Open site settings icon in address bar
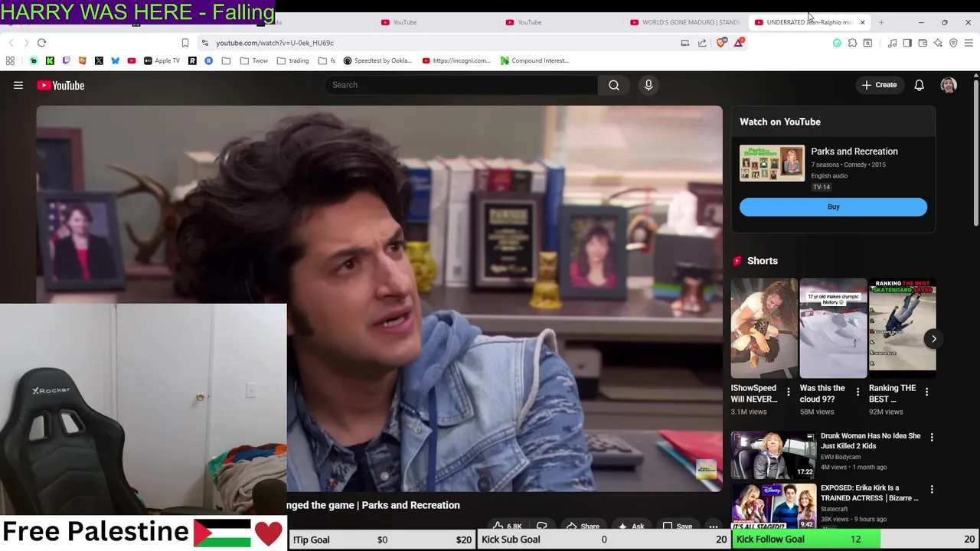Image resolution: width=980 pixels, height=551 pixels. tap(205, 43)
